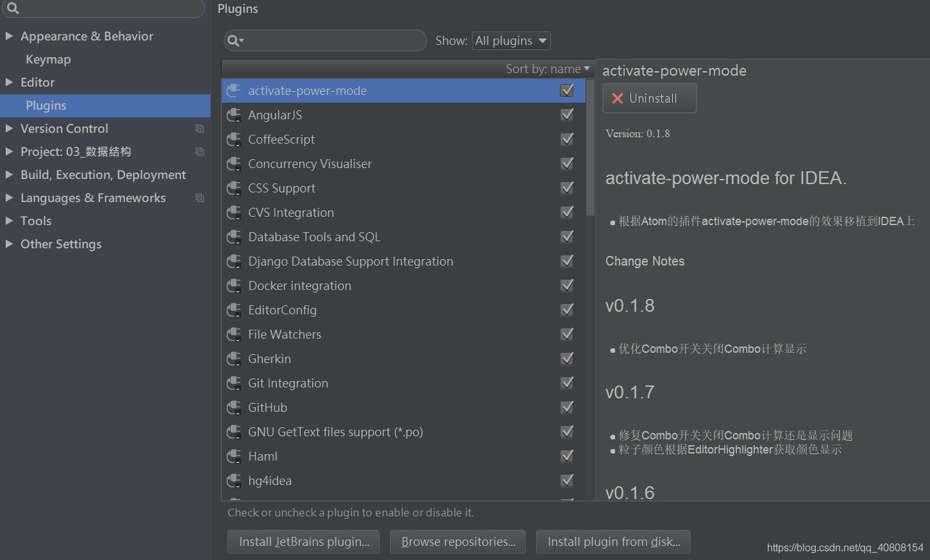The image size is (930, 560).
Task: Click the plugin icon beside activate-power-mode
Action: 234,90
